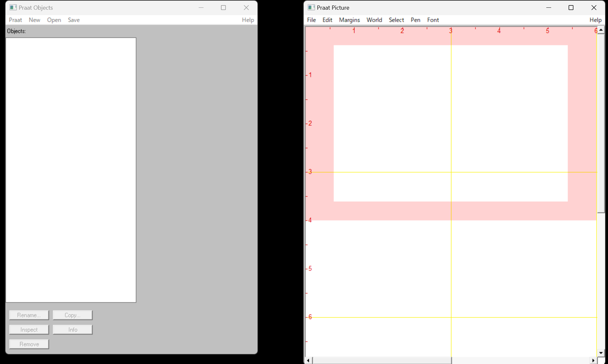This screenshot has width=608, height=364.
Task: Click the horizontal scrollbar left arrow
Action: click(308, 360)
